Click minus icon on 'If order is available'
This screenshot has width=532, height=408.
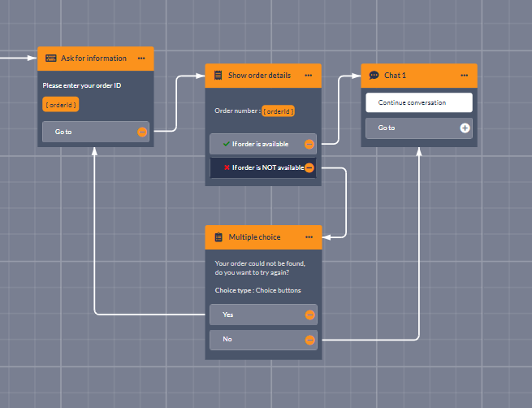pyautogui.click(x=309, y=144)
